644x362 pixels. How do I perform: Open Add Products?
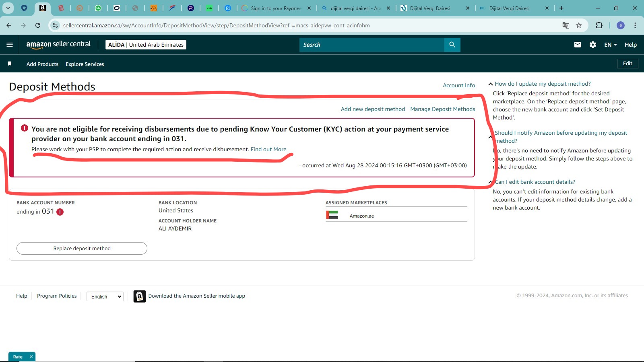(42, 64)
